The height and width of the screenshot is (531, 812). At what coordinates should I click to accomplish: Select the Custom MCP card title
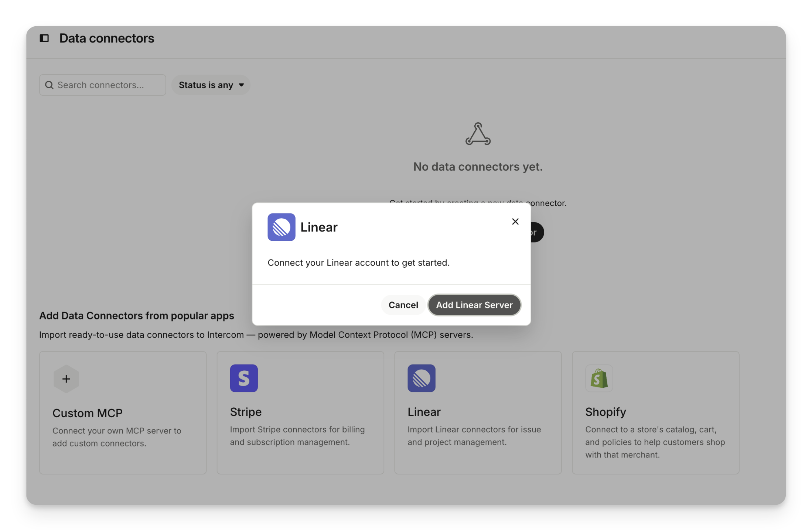click(88, 413)
